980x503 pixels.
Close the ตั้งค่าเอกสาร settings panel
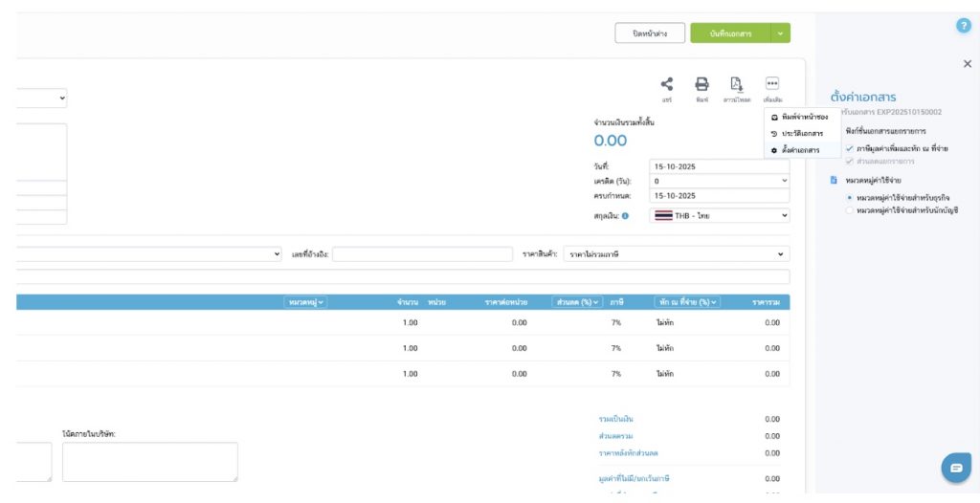[967, 64]
